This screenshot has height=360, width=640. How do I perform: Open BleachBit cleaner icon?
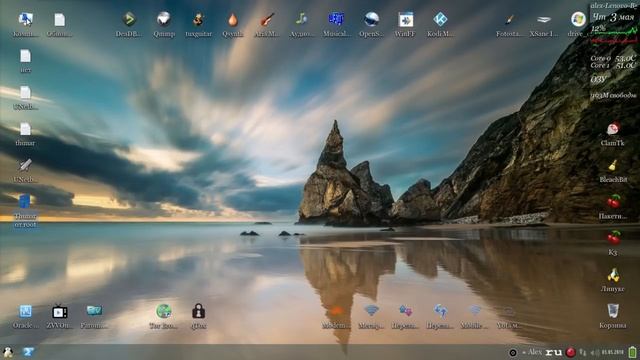[x=613, y=165]
